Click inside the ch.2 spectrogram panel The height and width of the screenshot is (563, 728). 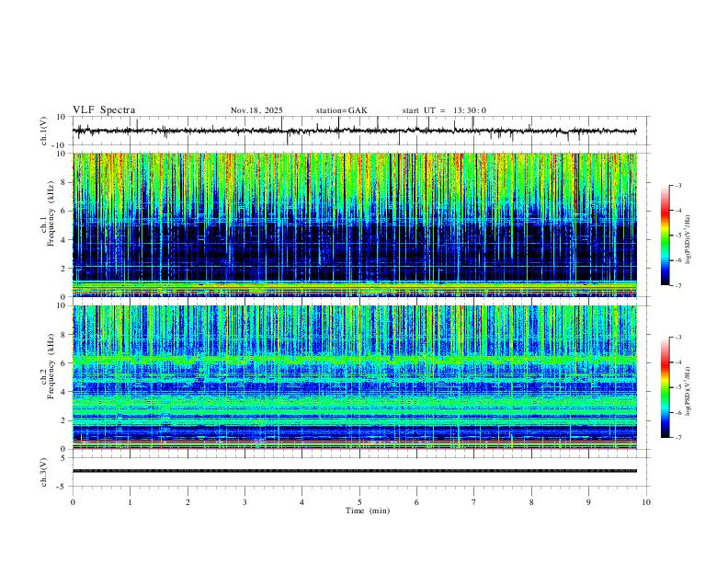[355, 377]
